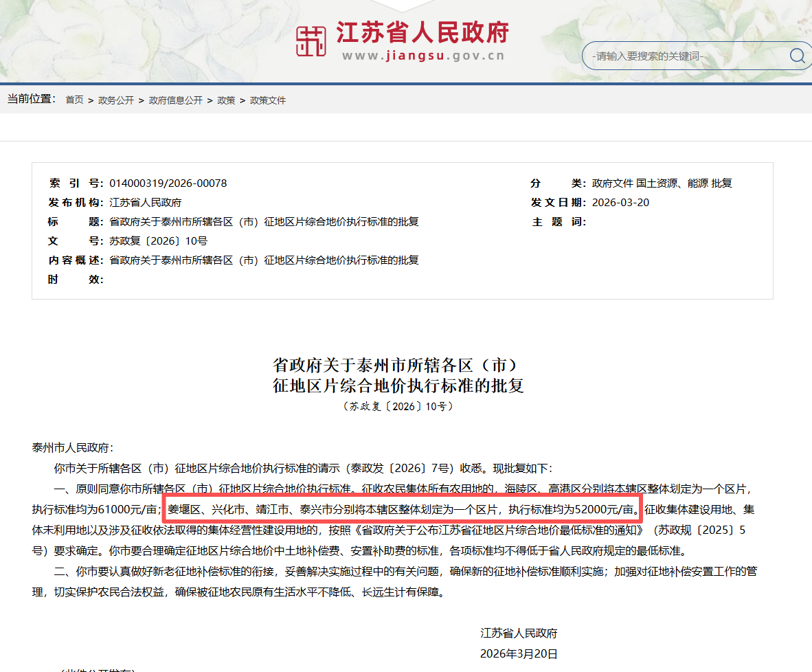Click the red Jiangsu government emblem logo
This screenshot has height=672, width=812.
(x=311, y=41)
